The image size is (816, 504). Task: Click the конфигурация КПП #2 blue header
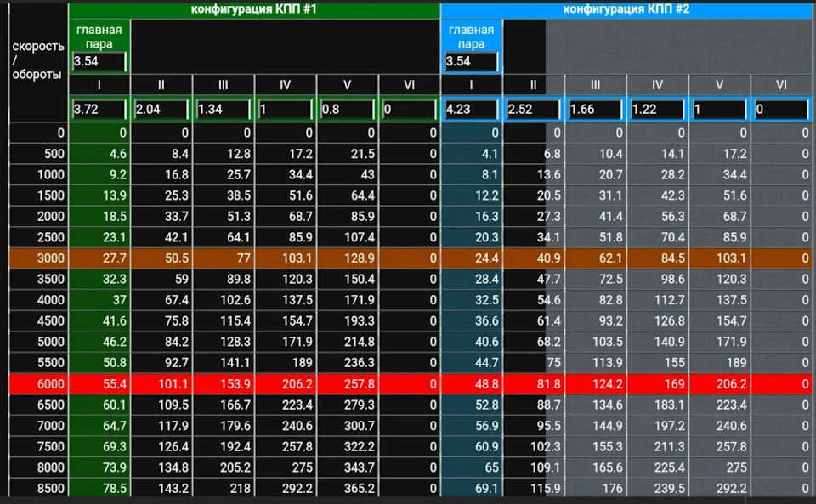626,10
